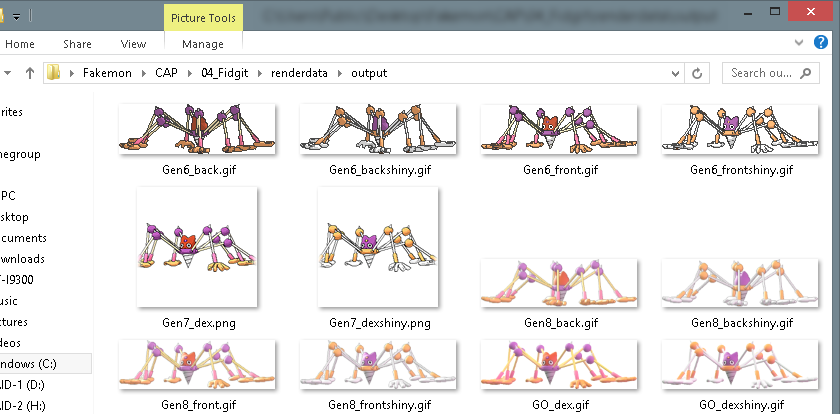
Task: Navigate to 04_Fidgit in breadcrumb path
Action: (225, 73)
